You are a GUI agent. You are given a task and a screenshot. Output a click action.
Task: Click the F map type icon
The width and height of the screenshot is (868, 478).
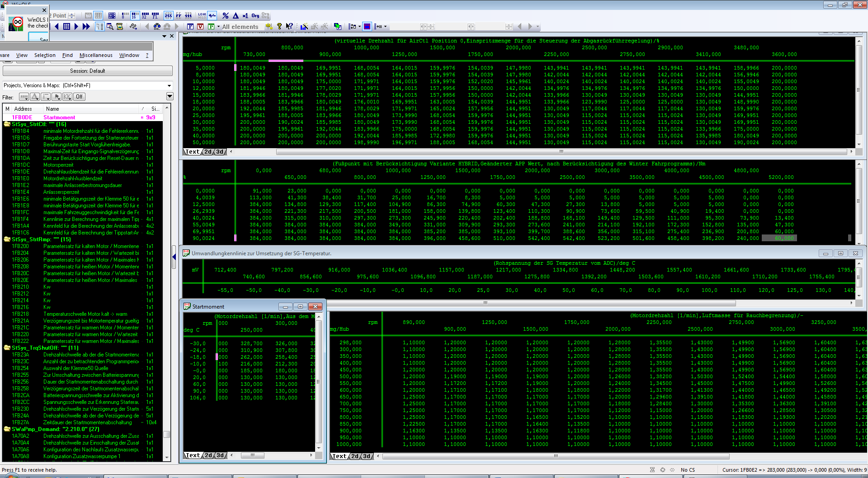click(x=190, y=27)
